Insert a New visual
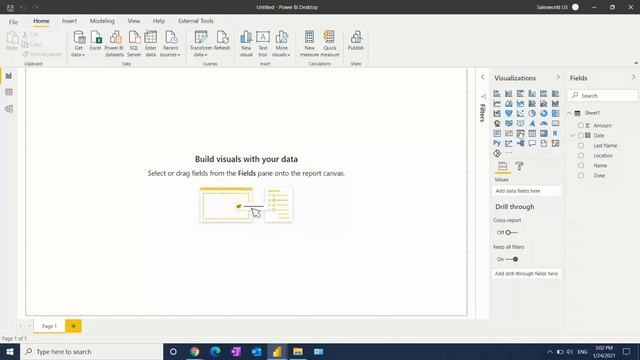 (x=246, y=43)
